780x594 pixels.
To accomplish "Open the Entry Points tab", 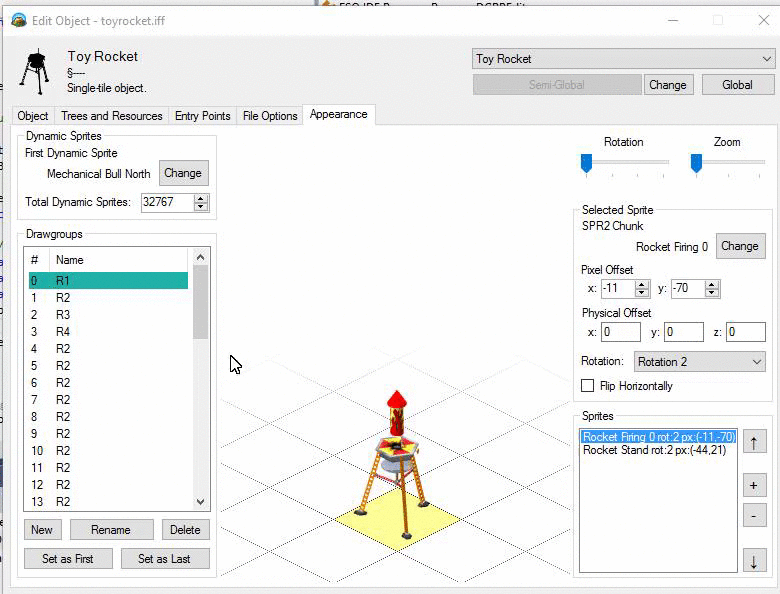I will tap(202, 116).
